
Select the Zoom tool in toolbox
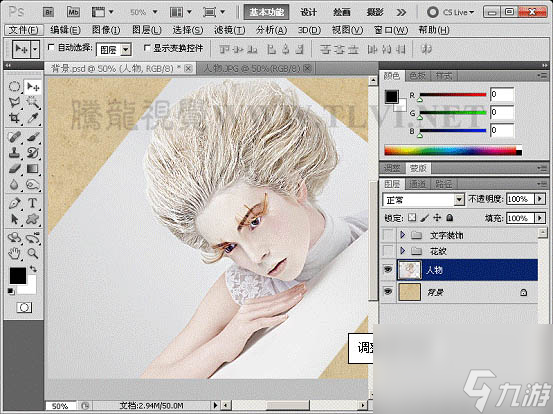click(x=32, y=253)
